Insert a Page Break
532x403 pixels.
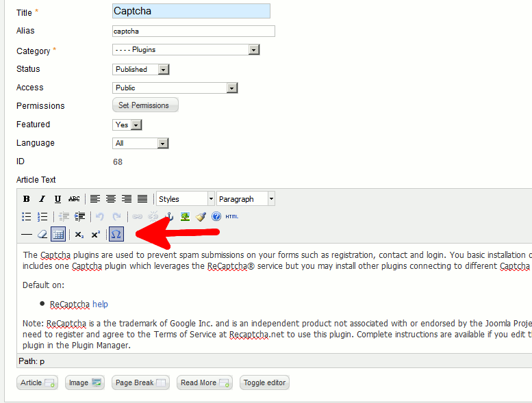coord(140,382)
